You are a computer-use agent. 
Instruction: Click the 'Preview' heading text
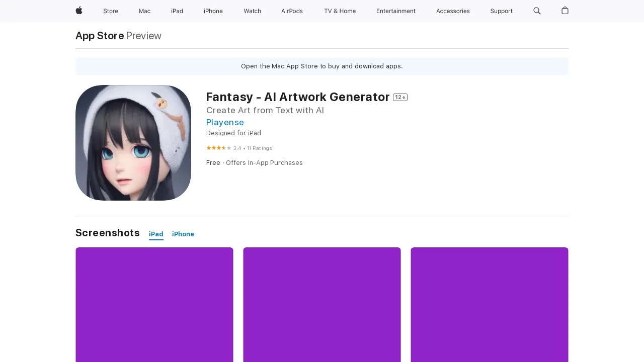coord(144,36)
